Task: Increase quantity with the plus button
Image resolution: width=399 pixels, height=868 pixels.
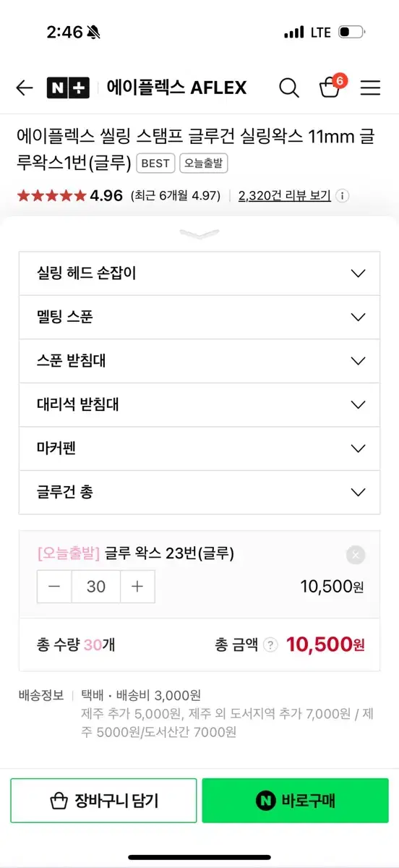Action: 137,587
